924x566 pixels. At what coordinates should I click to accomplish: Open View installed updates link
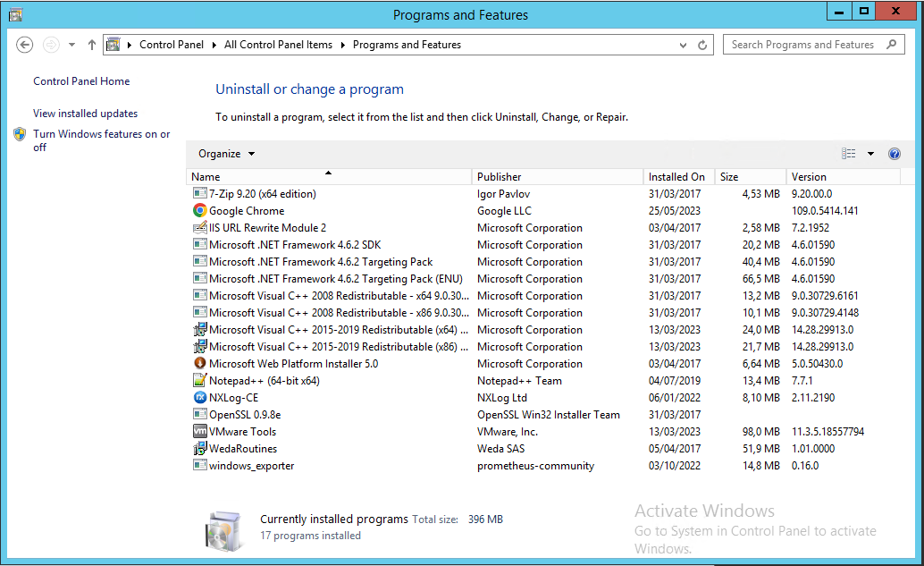(86, 114)
